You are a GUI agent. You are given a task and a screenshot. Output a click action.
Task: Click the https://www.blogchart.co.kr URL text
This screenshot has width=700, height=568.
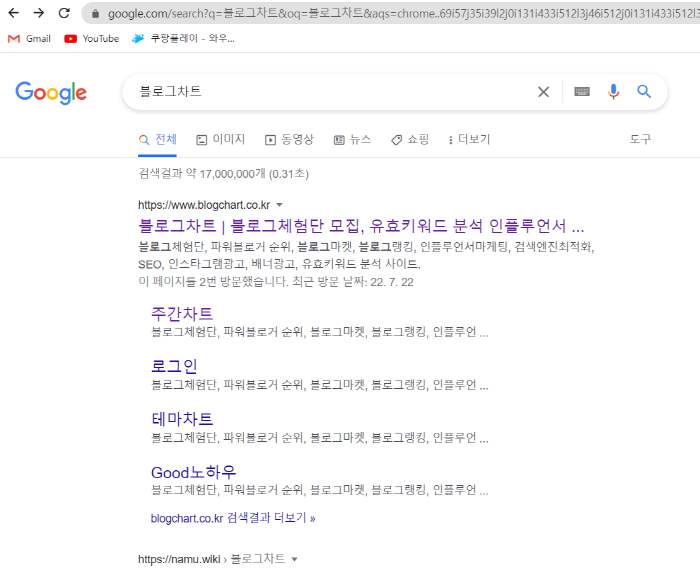point(204,205)
